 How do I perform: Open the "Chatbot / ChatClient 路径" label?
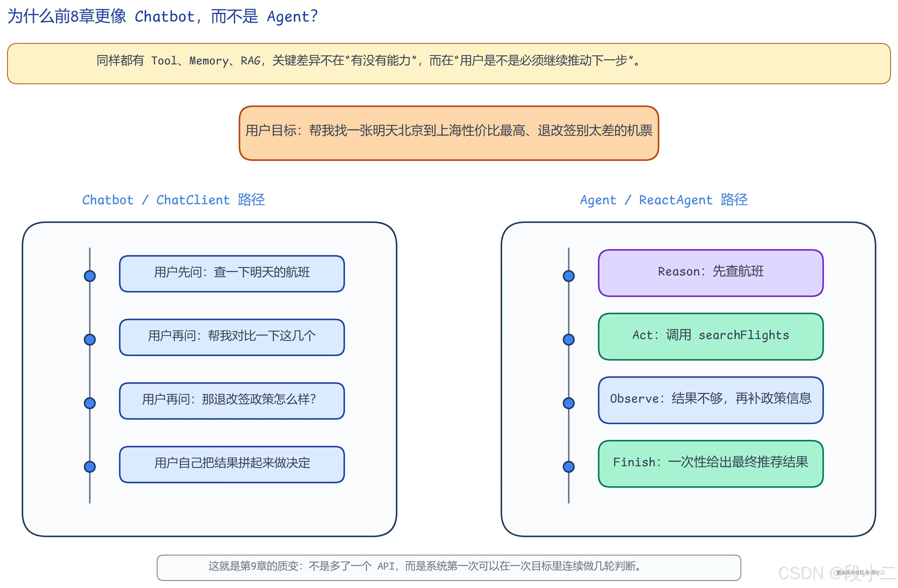[174, 200]
